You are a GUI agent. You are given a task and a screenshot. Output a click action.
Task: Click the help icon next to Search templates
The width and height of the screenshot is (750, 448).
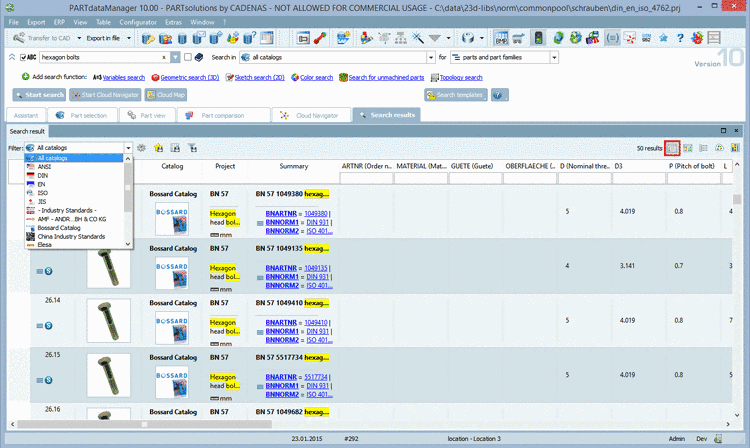coord(499,95)
